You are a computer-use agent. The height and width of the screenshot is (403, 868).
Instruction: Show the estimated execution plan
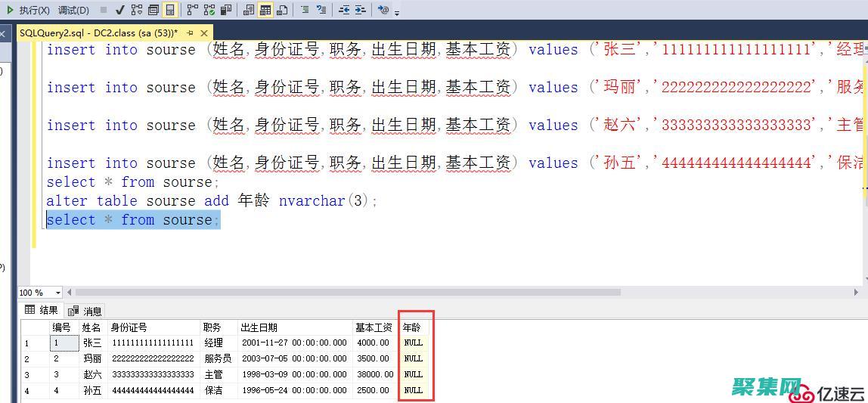pyautogui.click(x=136, y=10)
